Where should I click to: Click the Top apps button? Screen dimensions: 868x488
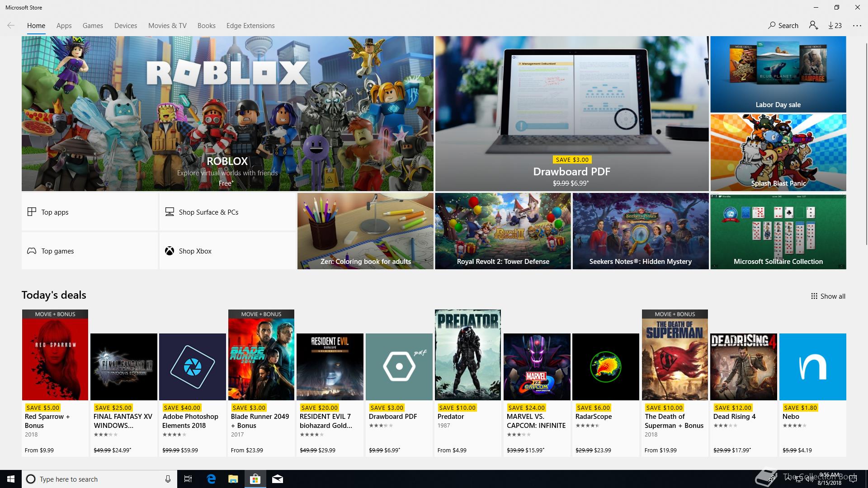click(90, 212)
